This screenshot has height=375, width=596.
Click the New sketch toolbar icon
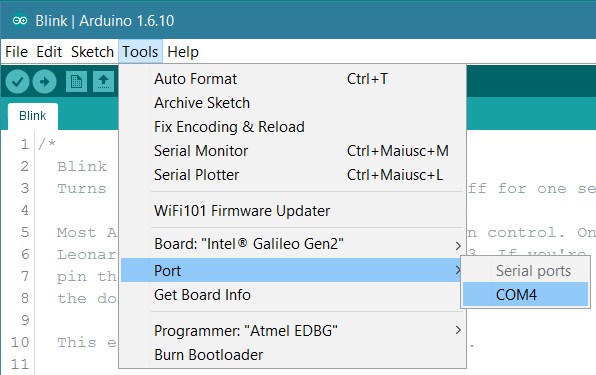click(x=76, y=81)
